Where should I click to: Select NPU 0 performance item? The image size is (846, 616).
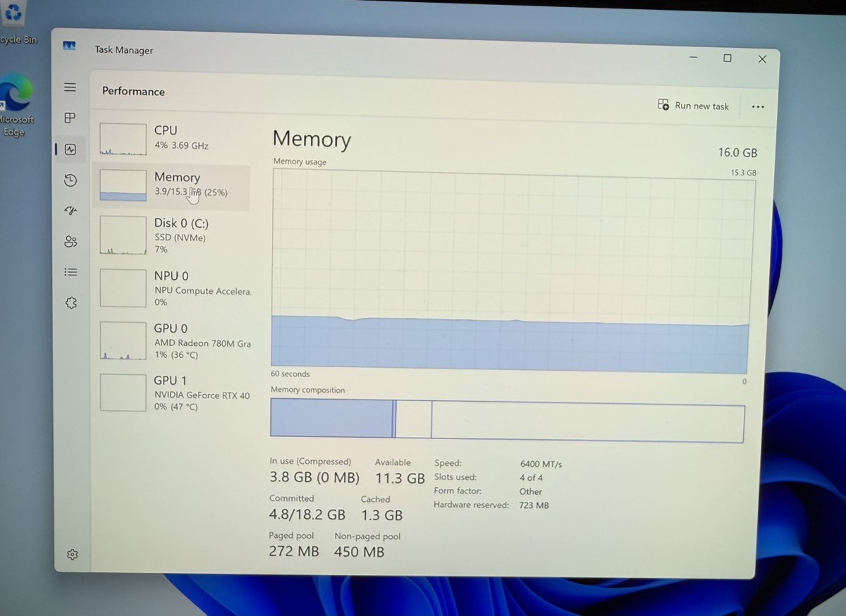[171, 288]
